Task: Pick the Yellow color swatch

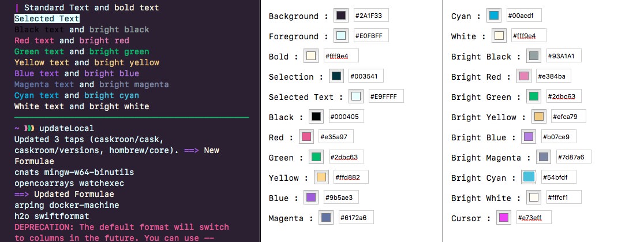Action: click(x=321, y=177)
